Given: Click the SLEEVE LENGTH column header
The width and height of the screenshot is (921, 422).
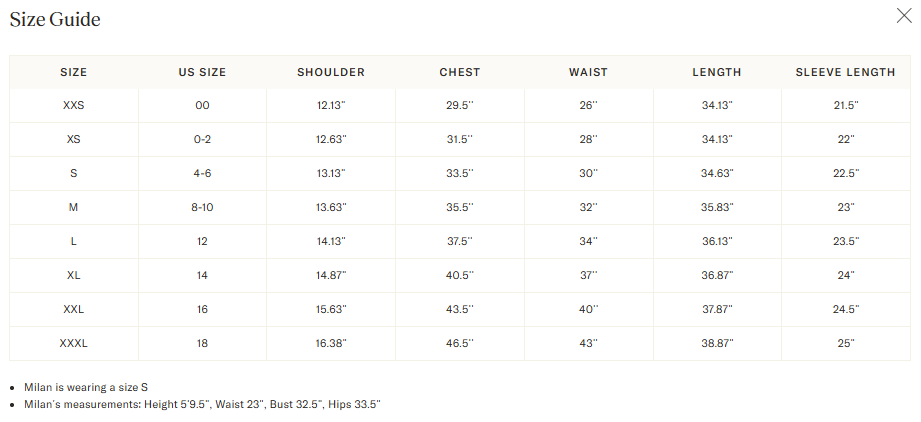Looking at the screenshot, I should click(x=845, y=72).
